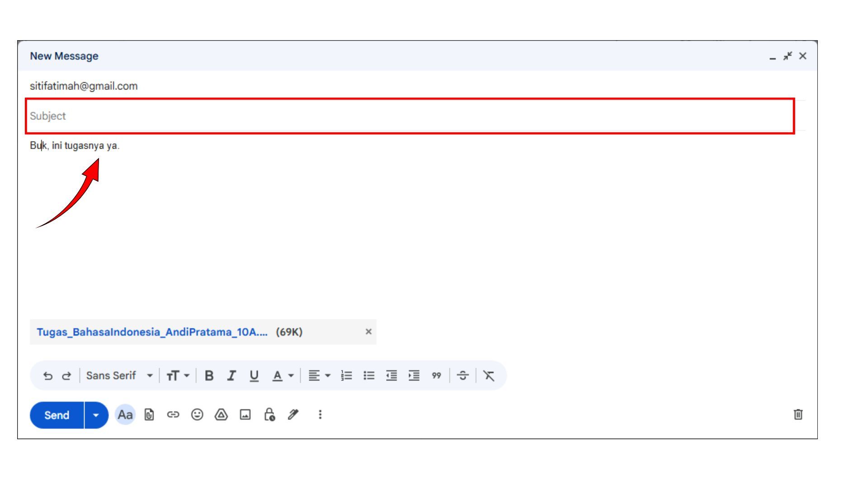Click the attach files paperclip icon
This screenshot has height=488, width=868.
click(x=149, y=415)
